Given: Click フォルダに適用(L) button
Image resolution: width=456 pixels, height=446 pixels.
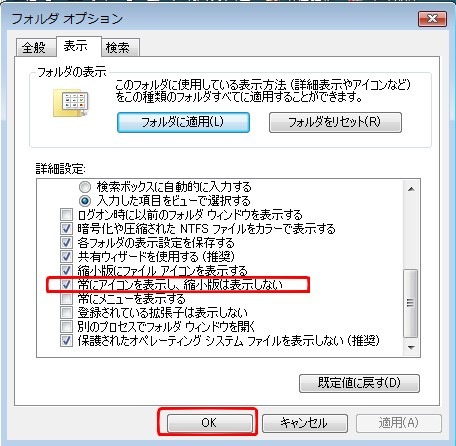Looking at the screenshot, I should tap(183, 122).
